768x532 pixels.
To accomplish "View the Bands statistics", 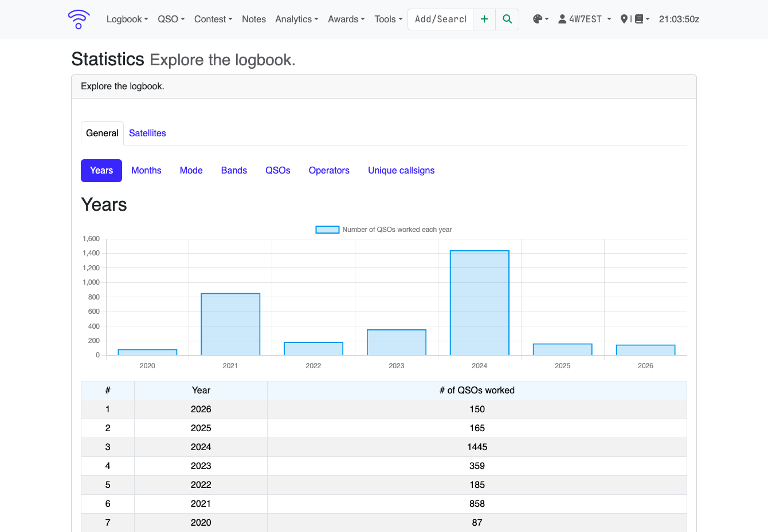I will (234, 171).
